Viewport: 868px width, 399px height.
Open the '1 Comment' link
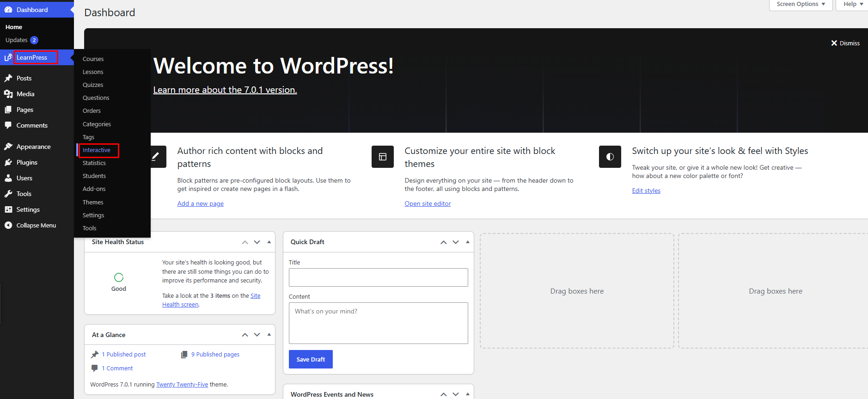117,368
